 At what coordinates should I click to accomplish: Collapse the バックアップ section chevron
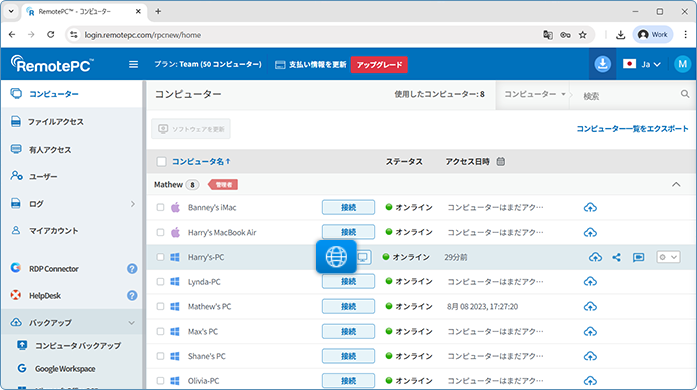pyautogui.click(x=132, y=322)
